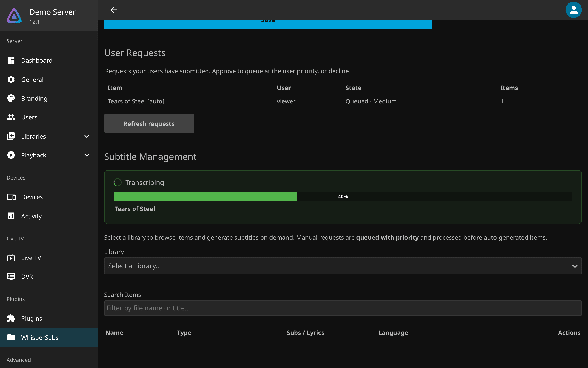Screen dimensions: 588x368
Task: Click the Item column header
Action: (115, 88)
